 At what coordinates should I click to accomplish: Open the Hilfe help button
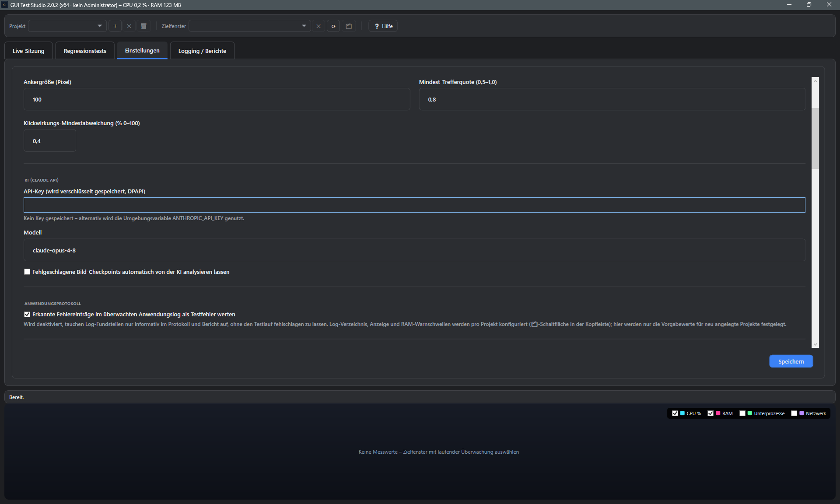pos(383,26)
